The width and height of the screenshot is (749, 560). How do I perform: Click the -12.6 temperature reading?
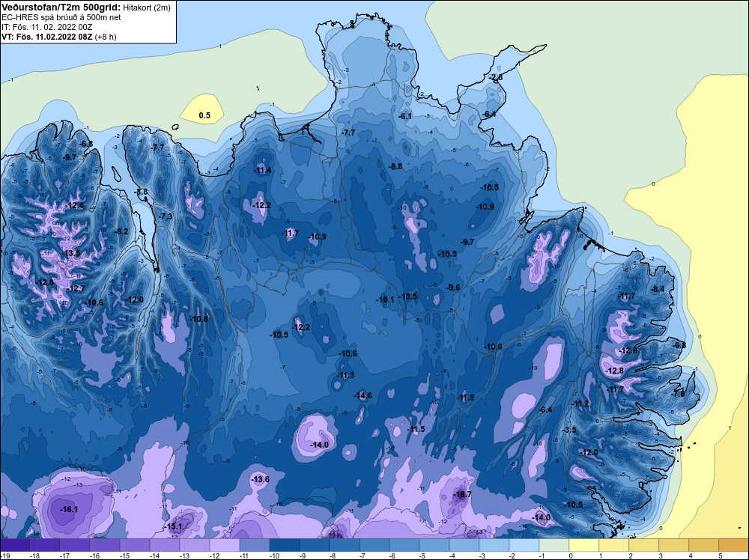coord(46,283)
